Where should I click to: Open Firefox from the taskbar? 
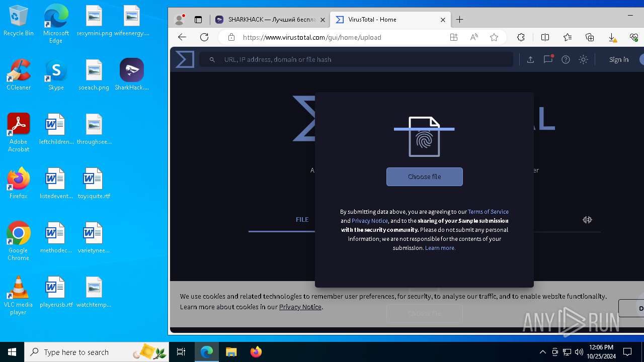(x=256, y=352)
